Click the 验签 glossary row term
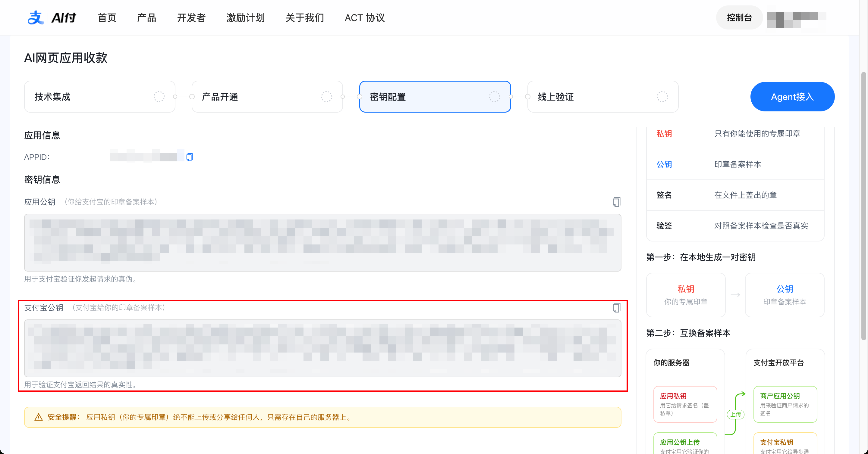The width and height of the screenshot is (868, 454). tap(664, 225)
